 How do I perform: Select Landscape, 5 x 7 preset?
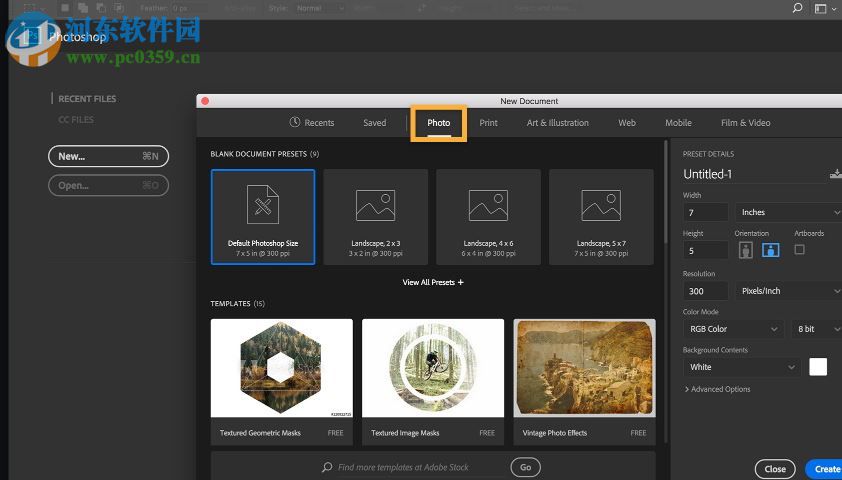601,217
